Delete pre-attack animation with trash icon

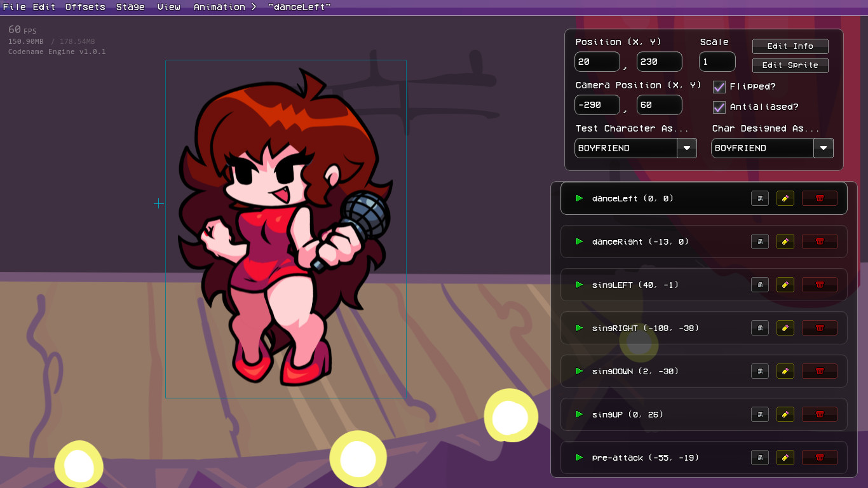(820, 457)
